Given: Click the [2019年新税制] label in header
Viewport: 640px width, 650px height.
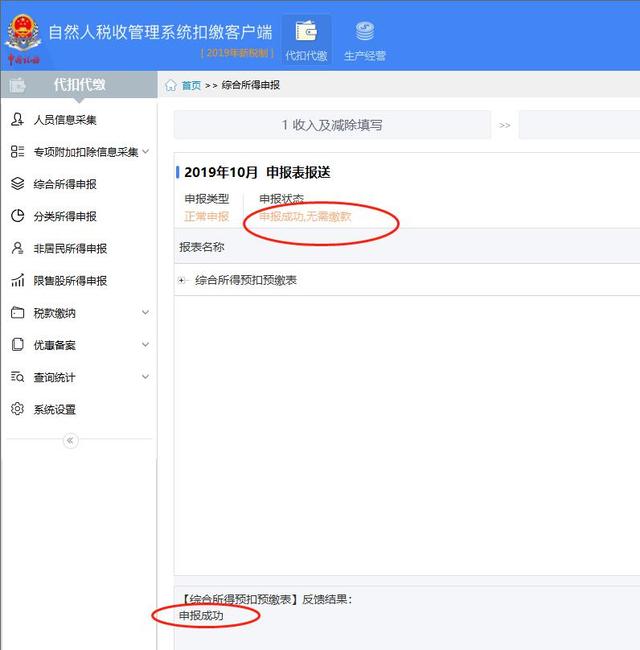Looking at the screenshot, I should pos(237,53).
